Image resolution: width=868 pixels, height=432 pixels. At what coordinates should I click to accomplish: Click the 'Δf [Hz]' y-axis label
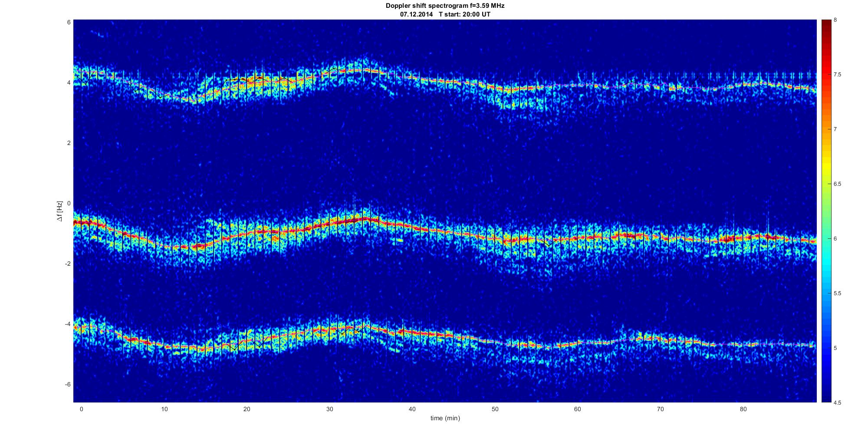(x=60, y=211)
